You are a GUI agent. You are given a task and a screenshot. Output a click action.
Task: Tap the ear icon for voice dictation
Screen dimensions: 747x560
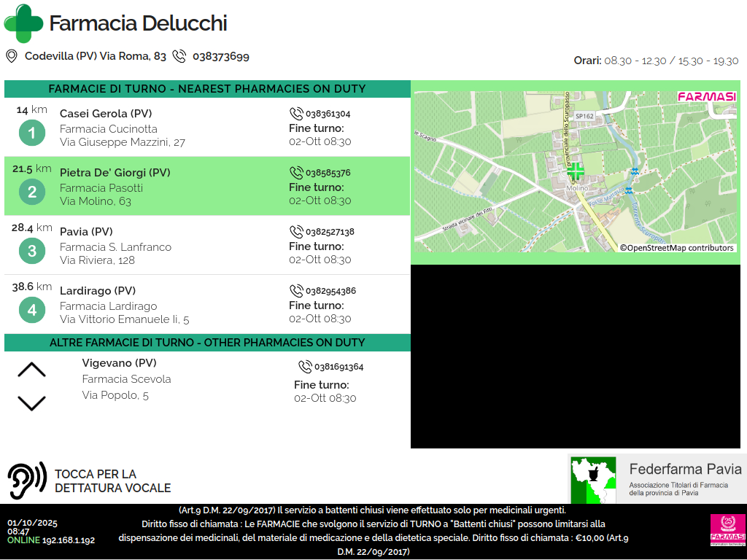click(x=27, y=481)
